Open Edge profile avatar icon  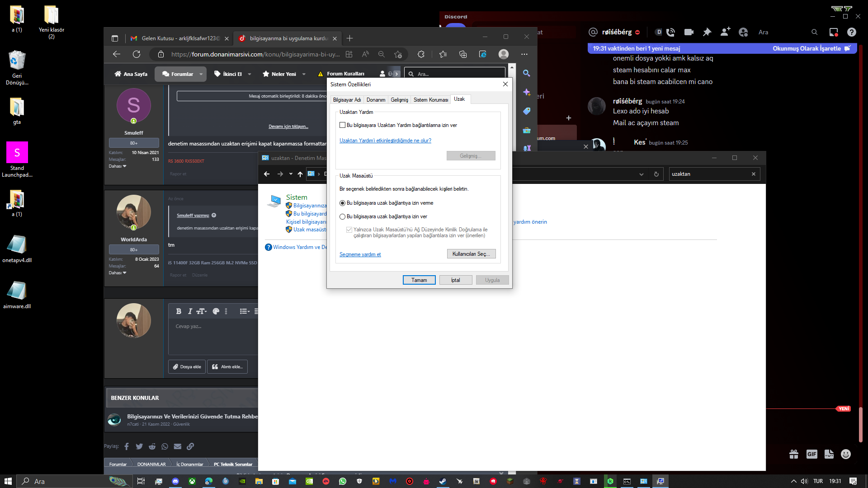click(x=503, y=54)
